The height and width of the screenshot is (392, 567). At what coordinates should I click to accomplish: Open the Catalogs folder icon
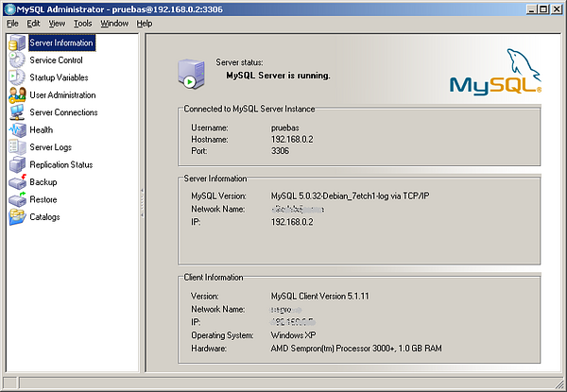17,217
